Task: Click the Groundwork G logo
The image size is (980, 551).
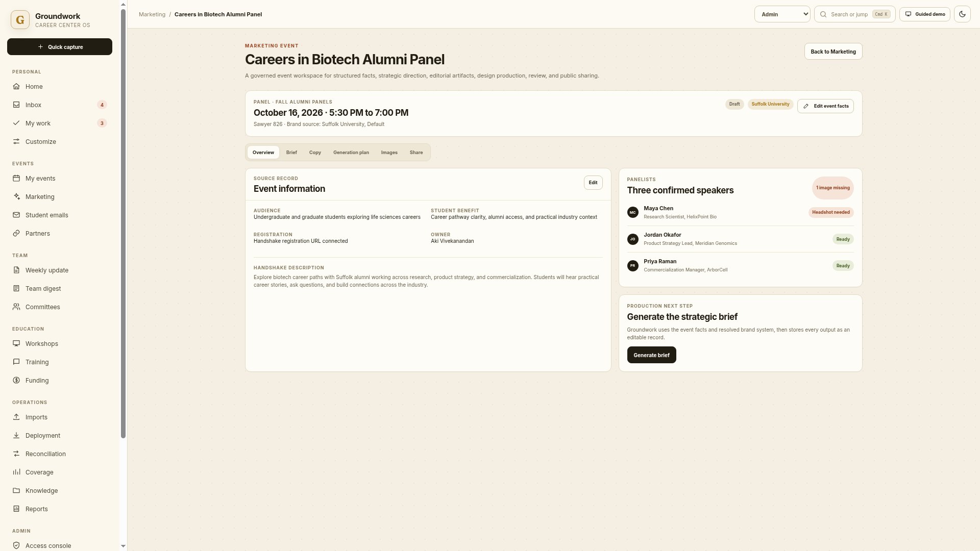Action: (x=20, y=20)
